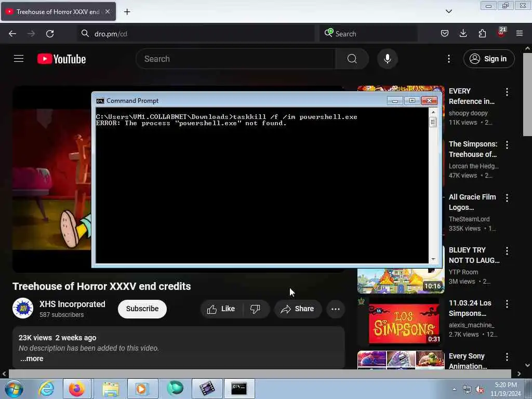Open Windows Media Player from the taskbar
This screenshot has height=399, width=532.
click(x=142, y=389)
